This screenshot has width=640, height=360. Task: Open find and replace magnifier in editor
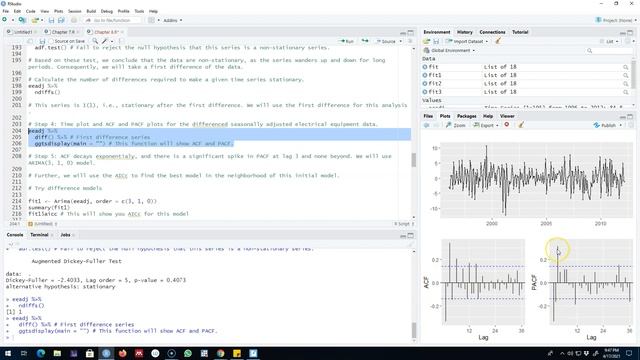tap(95, 41)
